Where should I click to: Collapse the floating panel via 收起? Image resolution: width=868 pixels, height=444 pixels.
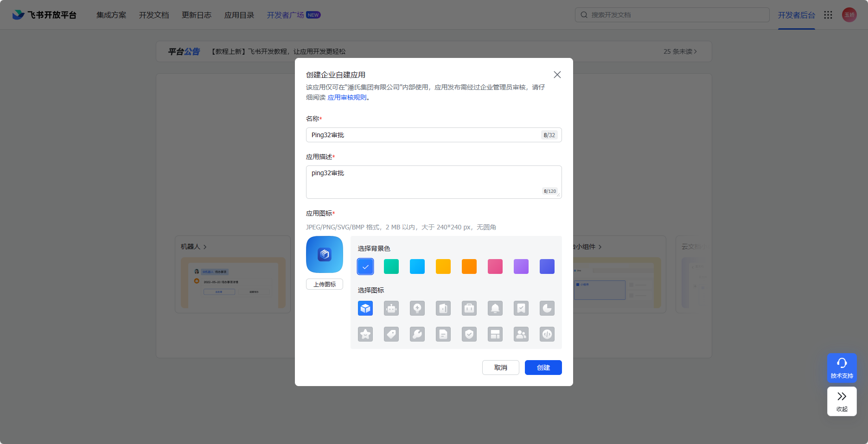coord(842,401)
